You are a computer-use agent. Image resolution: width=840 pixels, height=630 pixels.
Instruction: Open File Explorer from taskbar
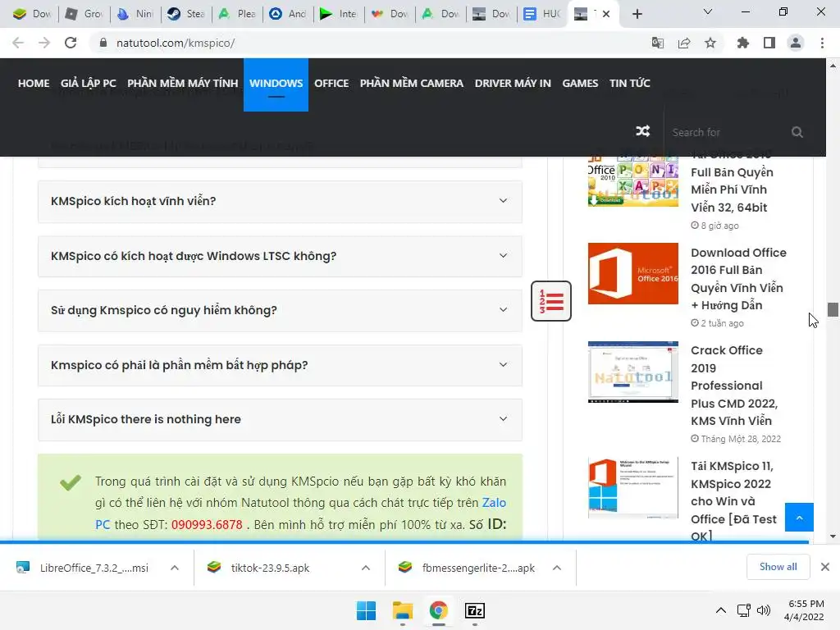click(x=402, y=610)
